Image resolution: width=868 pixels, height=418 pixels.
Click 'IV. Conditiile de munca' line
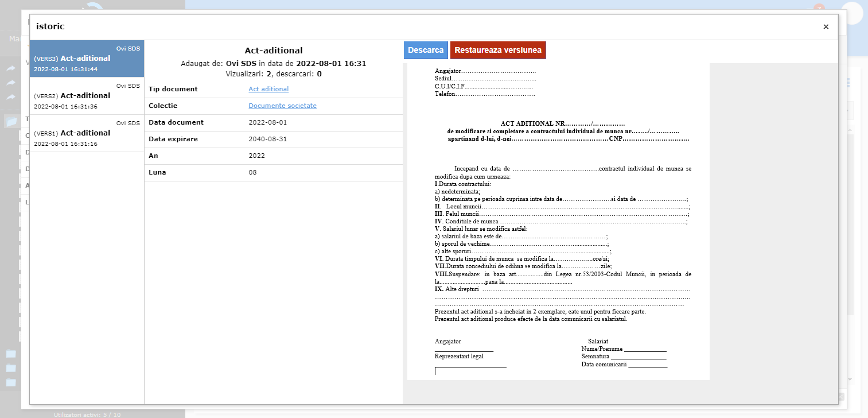(x=561, y=221)
